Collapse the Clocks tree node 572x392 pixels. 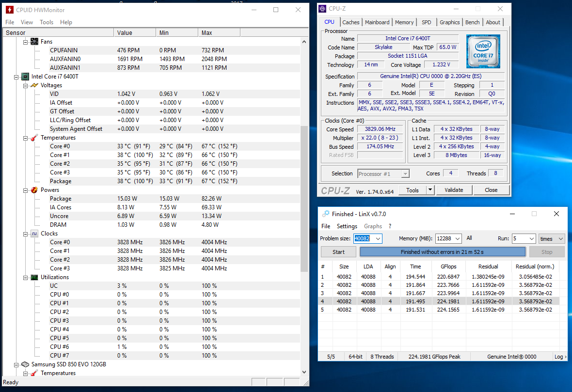pyautogui.click(x=26, y=234)
